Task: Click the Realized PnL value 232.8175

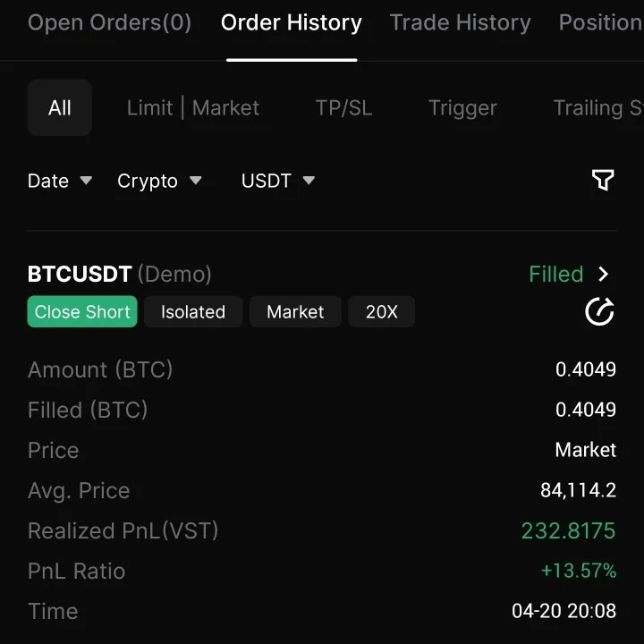Action: 568,530
